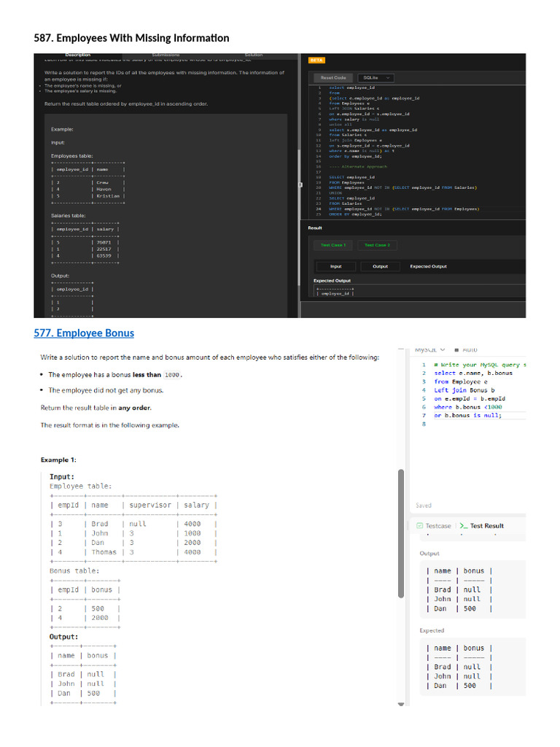Click the 'Result' panel heading
This screenshot has height=747, width=560.
tap(315, 228)
